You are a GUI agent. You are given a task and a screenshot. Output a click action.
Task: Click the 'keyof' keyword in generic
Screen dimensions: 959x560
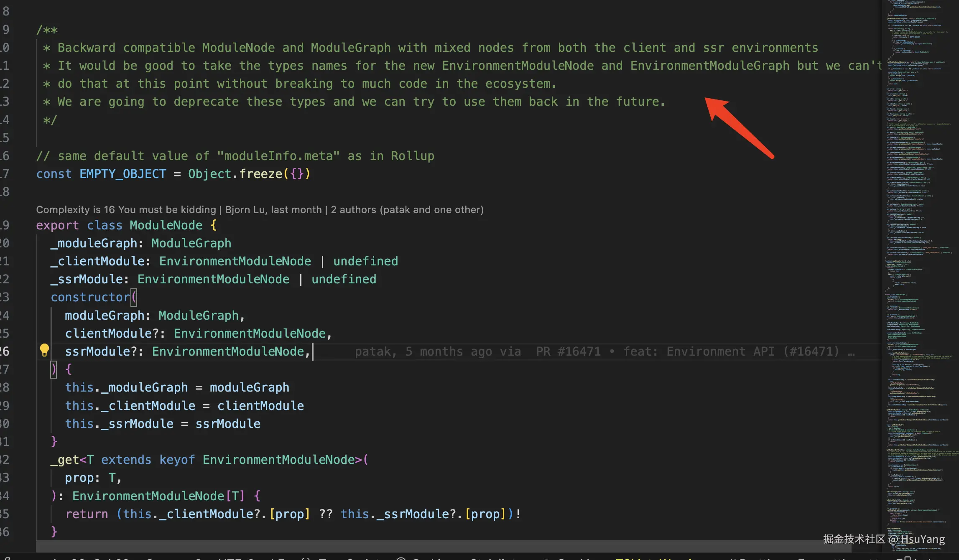(x=177, y=460)
